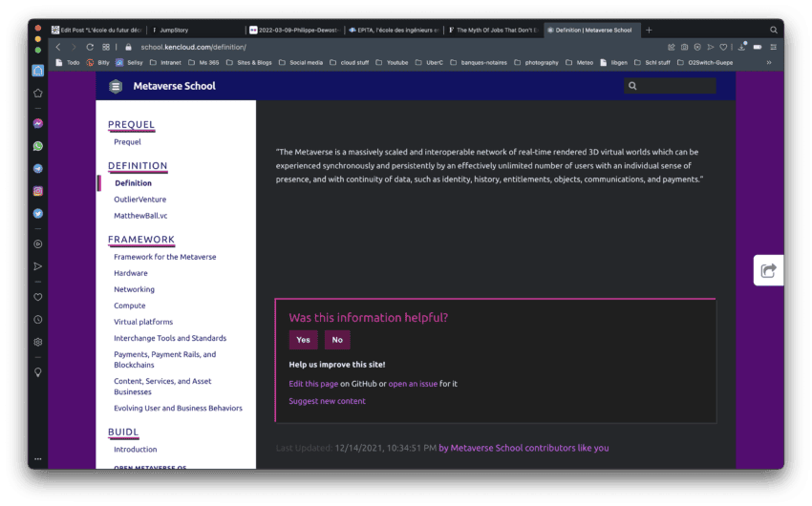Open the flow arrow icon in Opera sidebar
The width and height of the screenshot is (812, 506).
point(38,266)
